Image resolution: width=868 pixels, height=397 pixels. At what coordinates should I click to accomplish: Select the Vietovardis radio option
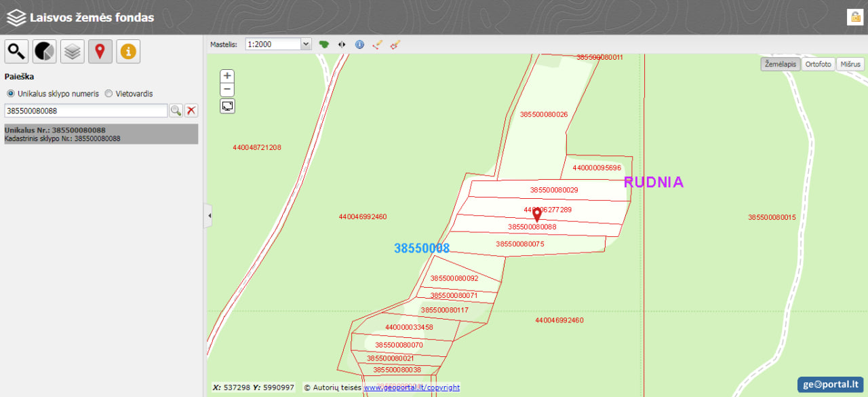(x=108, y=94)
